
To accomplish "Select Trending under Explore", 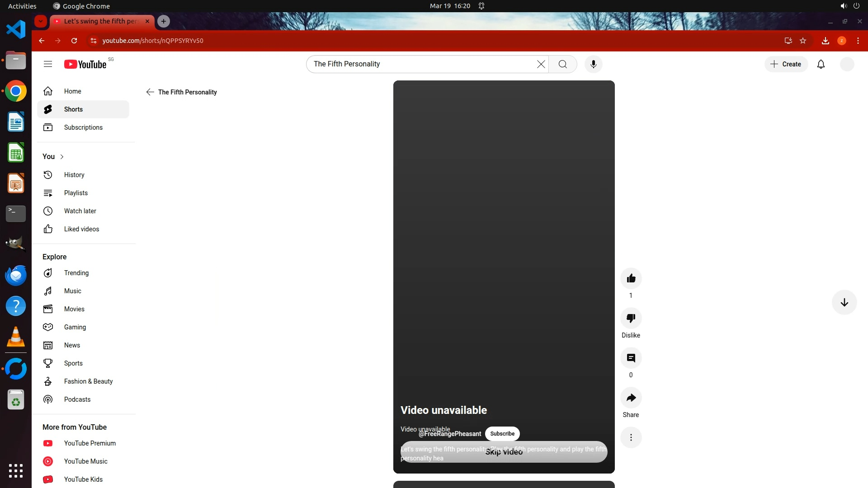I will click(76, 273).
